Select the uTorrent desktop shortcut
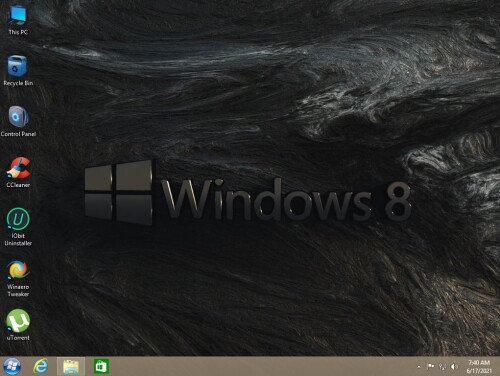This screenshot has width=500, height=376. pos(18,325)
